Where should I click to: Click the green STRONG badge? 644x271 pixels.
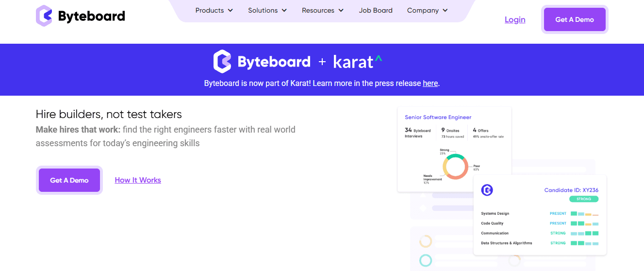click(x=584, y=199)
